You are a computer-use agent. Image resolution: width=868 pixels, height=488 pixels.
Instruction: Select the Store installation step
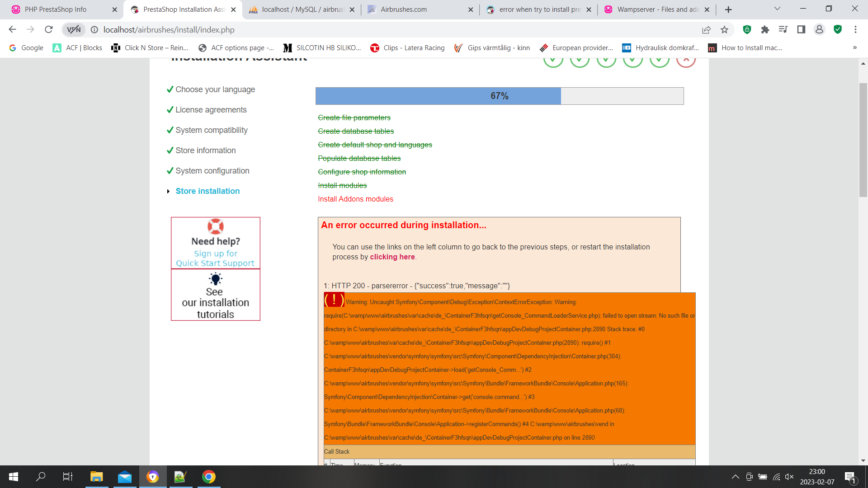click(x=208, y=191)
